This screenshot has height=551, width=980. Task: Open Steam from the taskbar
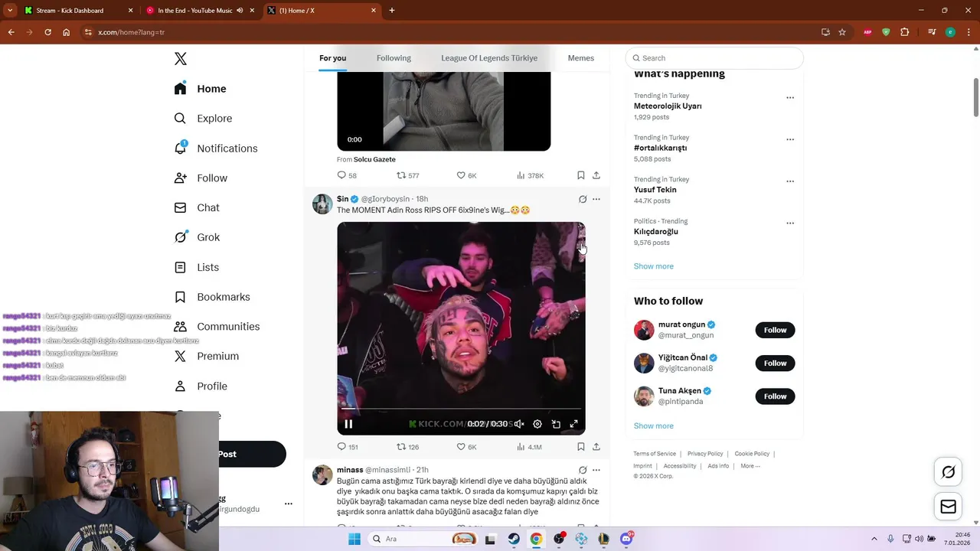coord(514,539)
